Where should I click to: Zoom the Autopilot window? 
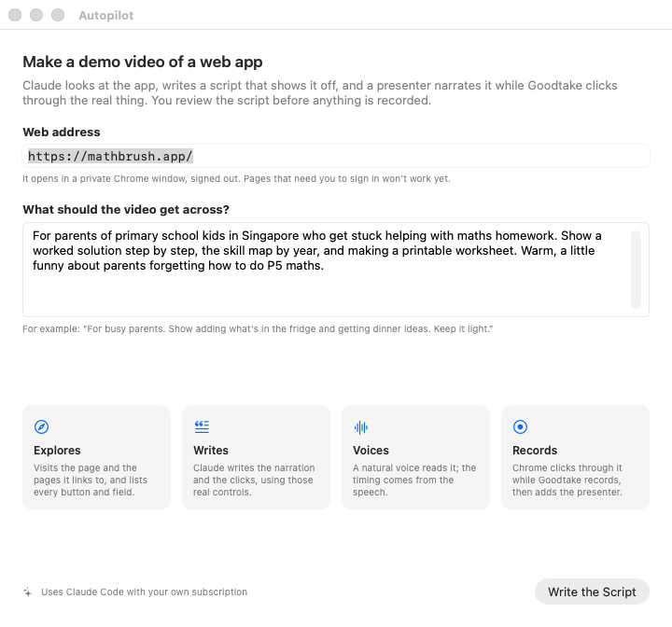58,15
